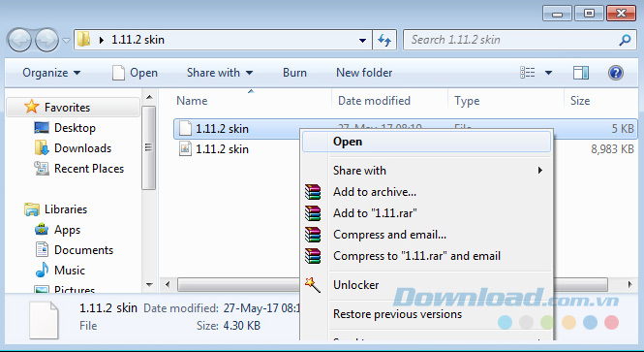Click Open in the context menu
644x352 pixels.
427,142
